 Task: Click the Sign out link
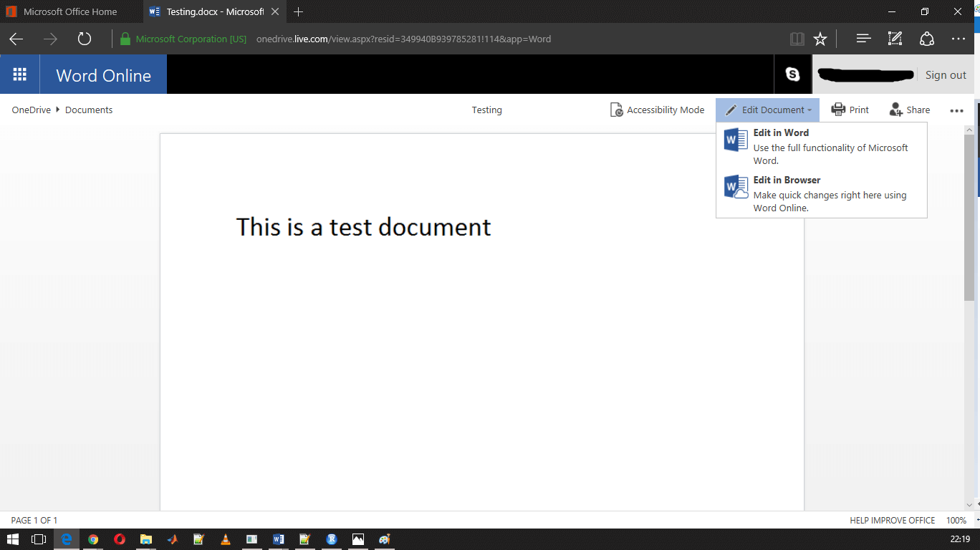[x=946, y=74]
